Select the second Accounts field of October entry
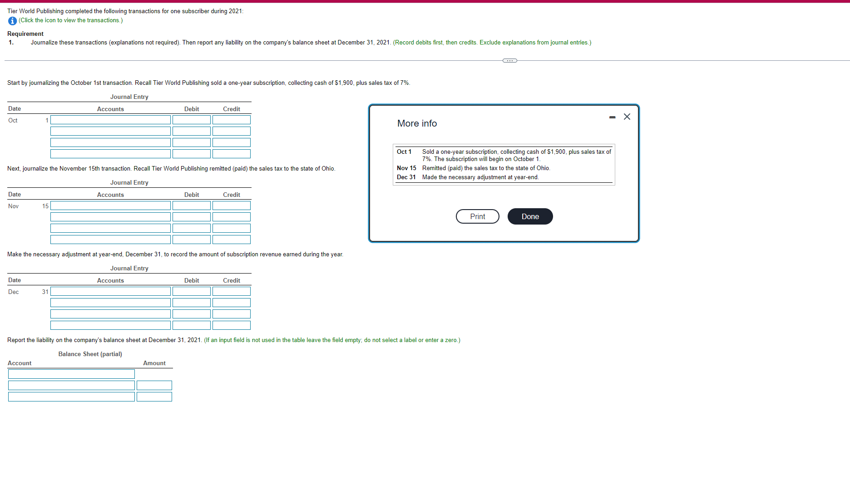The height and width of the screenshot is (504, 850). 110,131
